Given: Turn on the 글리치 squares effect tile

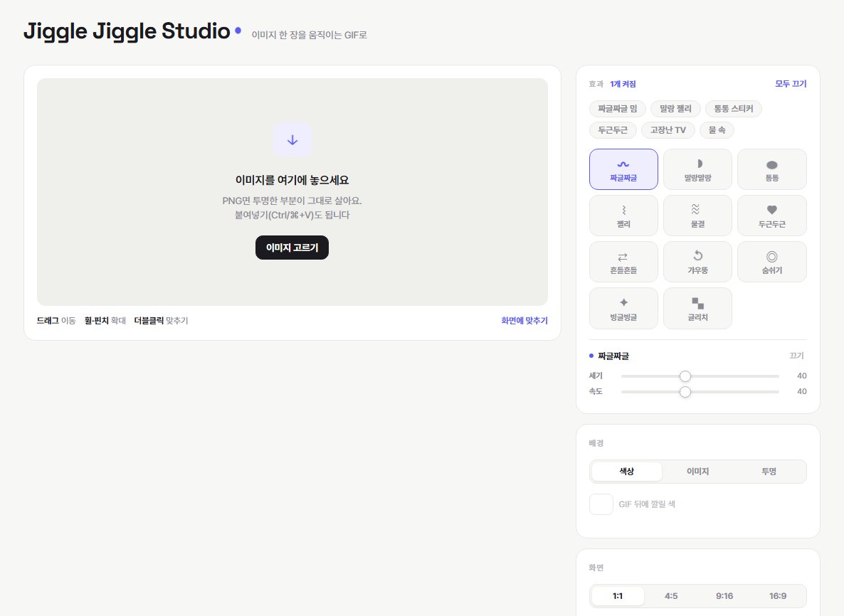Looking at the screenshot, I should point(697,308).
